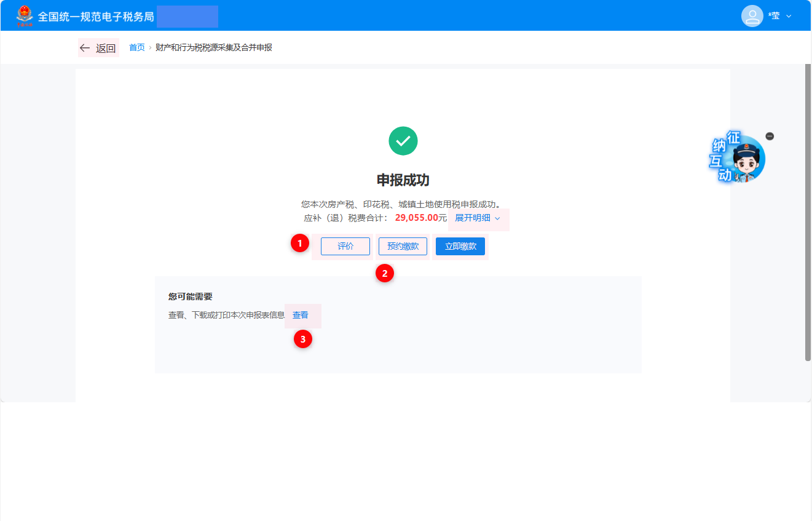Click 预约缴款 to schedule payment
Image resolution: width=812 pixels, height=521 pixels.
coord(403,246)
